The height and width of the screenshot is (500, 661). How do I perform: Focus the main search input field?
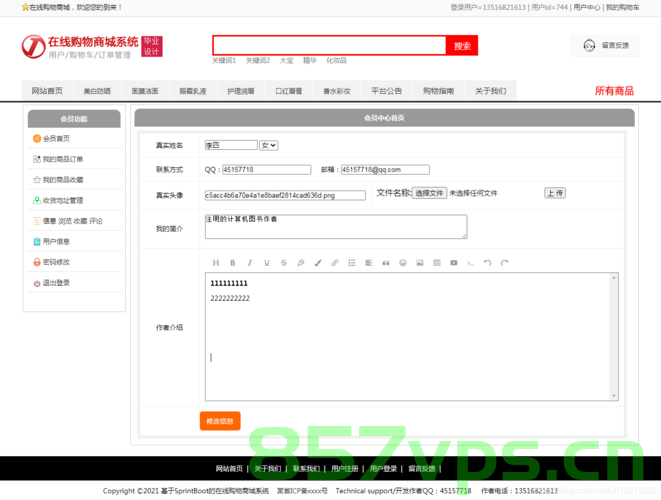(x=329, y=46)
